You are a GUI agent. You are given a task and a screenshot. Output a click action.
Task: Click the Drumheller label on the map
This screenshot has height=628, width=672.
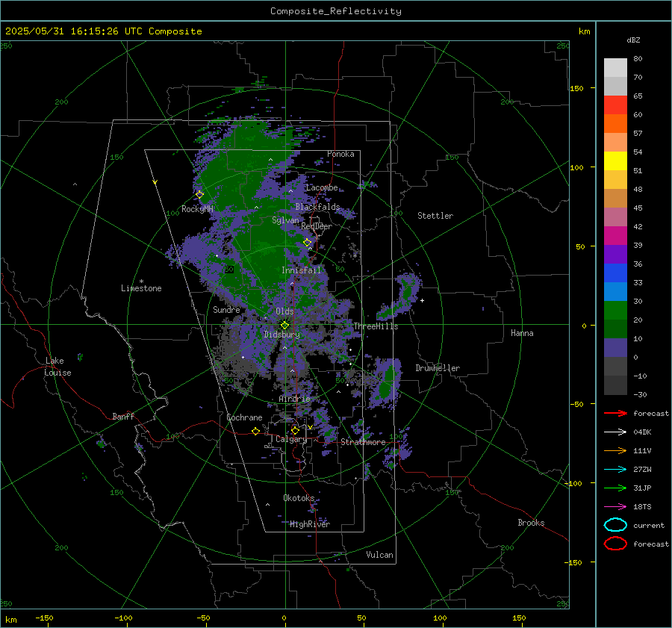pos(438,368)
